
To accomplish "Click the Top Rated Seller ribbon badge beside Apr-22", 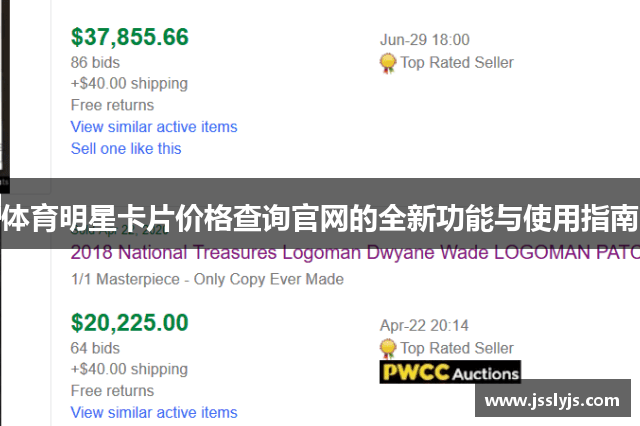I will pyautogui.click(x=387, y=349).
